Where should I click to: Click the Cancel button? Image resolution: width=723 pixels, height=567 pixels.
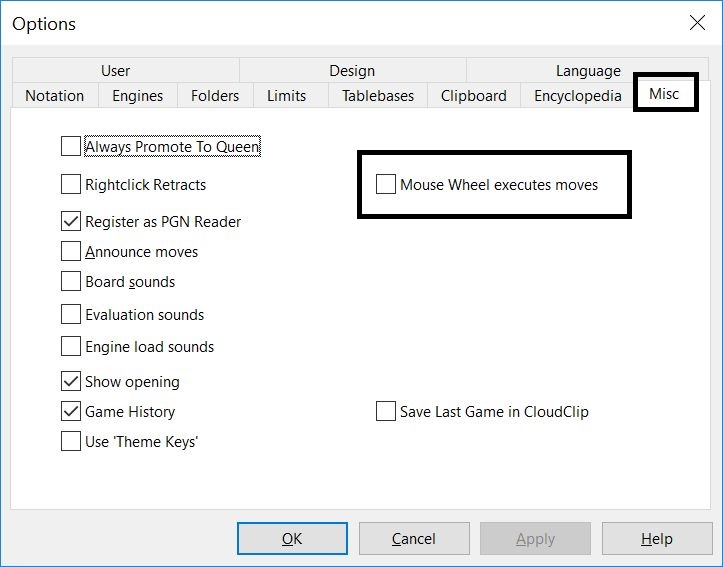coord(413,539)
